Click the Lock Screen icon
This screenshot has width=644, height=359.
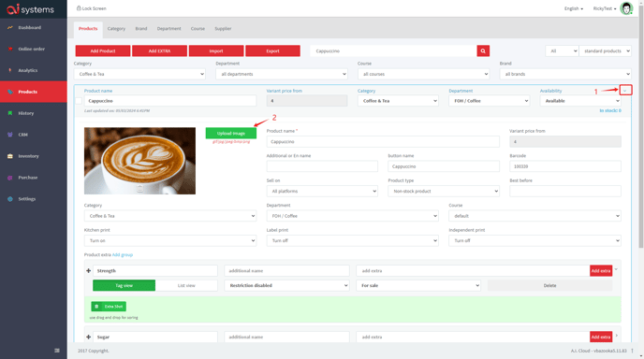(79, 8)
